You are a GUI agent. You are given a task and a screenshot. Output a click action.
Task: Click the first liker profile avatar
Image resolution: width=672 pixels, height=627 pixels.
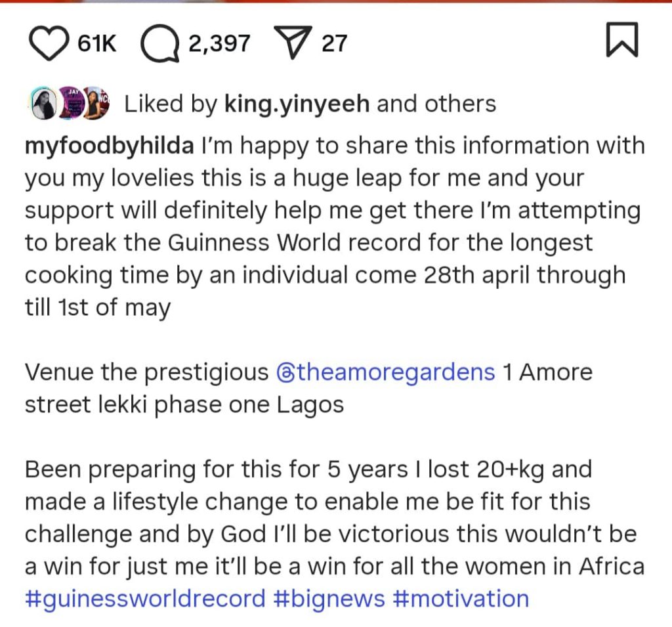click(44, 104)
